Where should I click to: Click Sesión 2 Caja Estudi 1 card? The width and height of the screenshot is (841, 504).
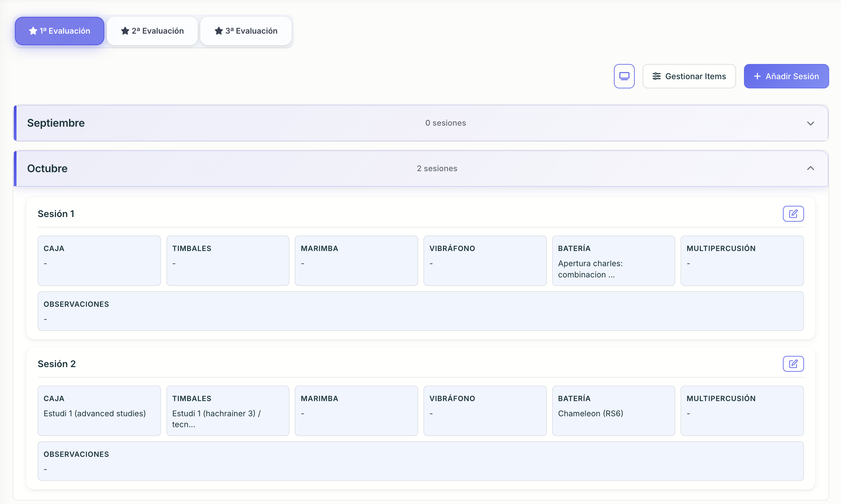tap(99, 411)
